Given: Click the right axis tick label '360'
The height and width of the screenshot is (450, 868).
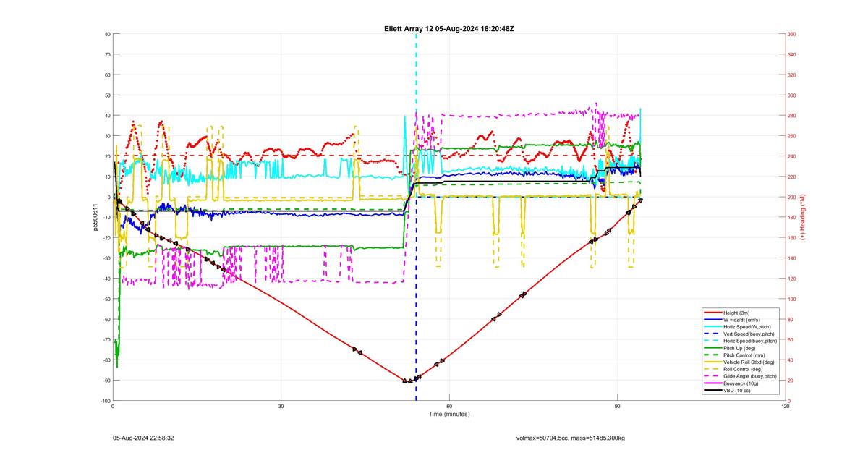Looking at the screenshot, I should [x=792, y=34].
